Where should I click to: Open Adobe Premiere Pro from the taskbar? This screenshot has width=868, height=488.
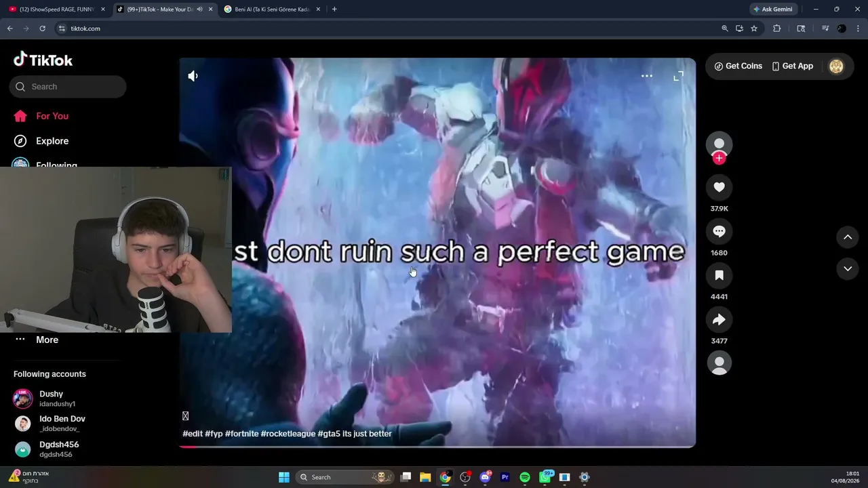pos(505,477)
